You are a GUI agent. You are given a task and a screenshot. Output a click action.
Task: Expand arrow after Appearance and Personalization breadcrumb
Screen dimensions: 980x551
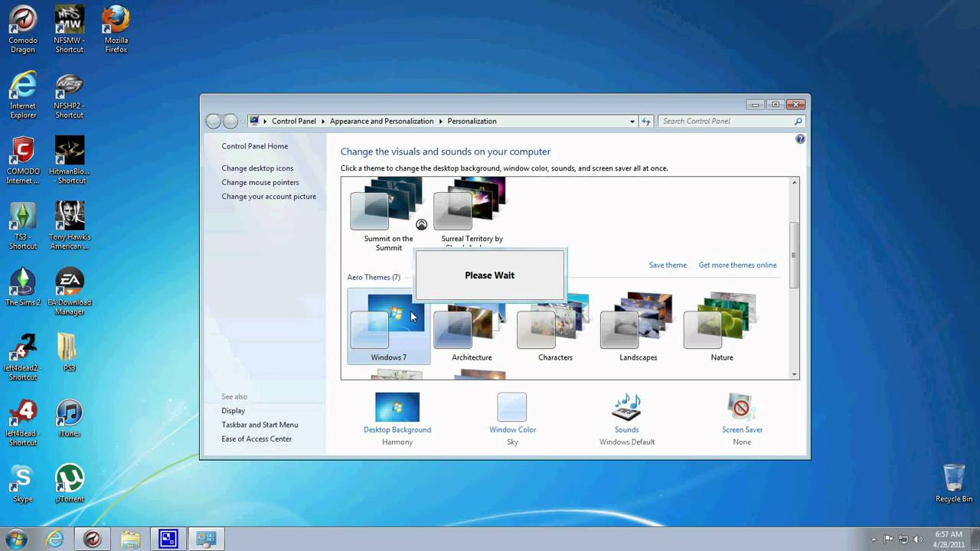tap(440, 121)
